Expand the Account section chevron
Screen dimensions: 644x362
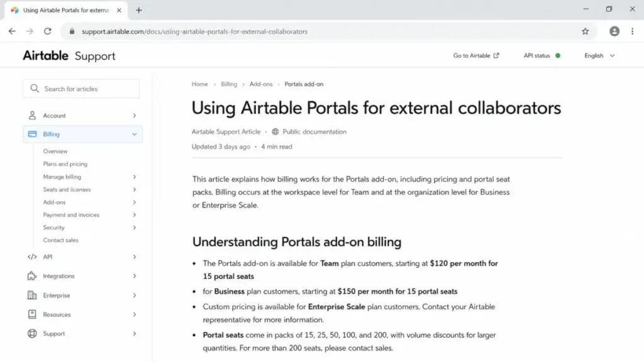(135, 116)
